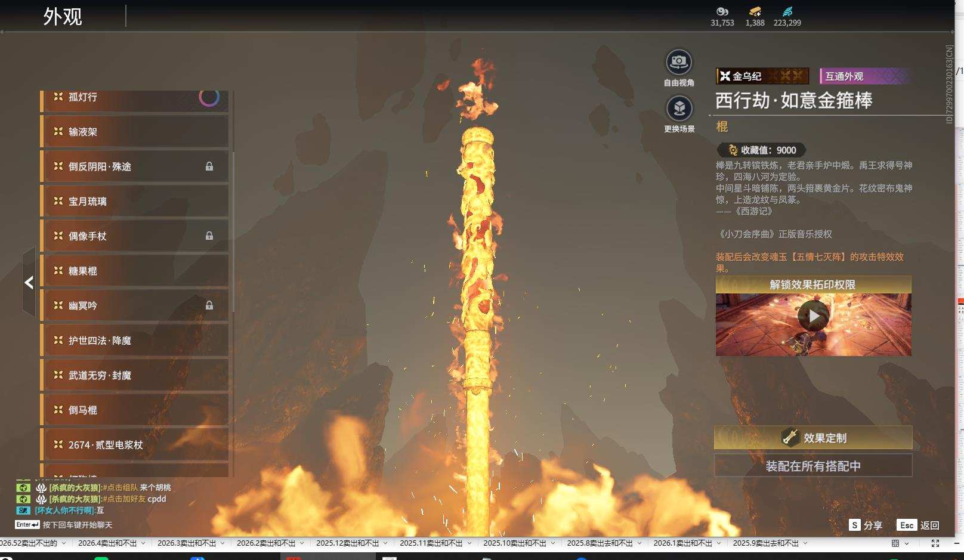
Task: Switch to the 2025.9卖出去和不出 sheet tab
Action: [x=766, y=543]
